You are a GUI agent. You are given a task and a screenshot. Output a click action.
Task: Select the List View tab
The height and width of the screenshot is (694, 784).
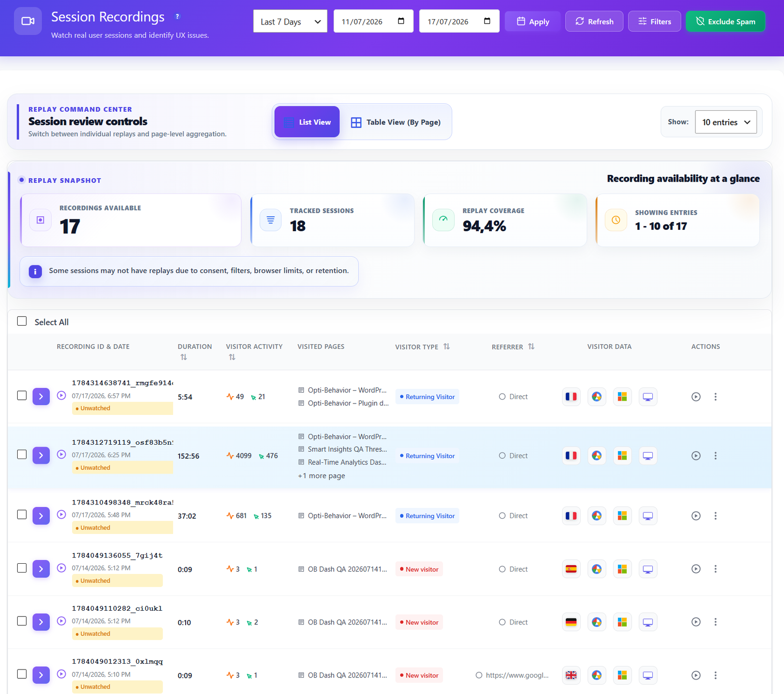(x=307, y=122)
